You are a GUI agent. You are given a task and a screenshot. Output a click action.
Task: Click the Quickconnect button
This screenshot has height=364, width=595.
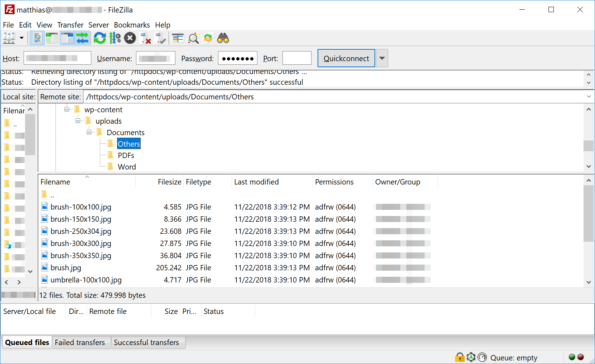coord(346,58)
